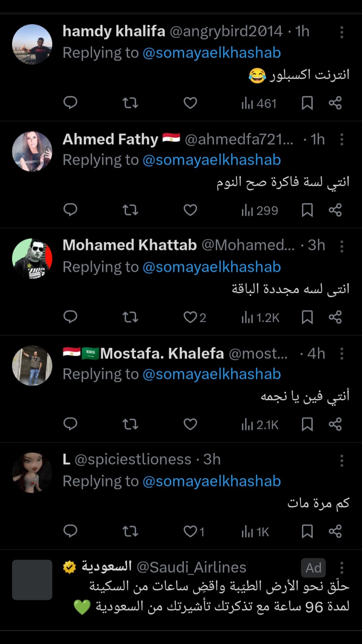View analytics showing 461 views
362x644 pixels.
coord(259,104)
